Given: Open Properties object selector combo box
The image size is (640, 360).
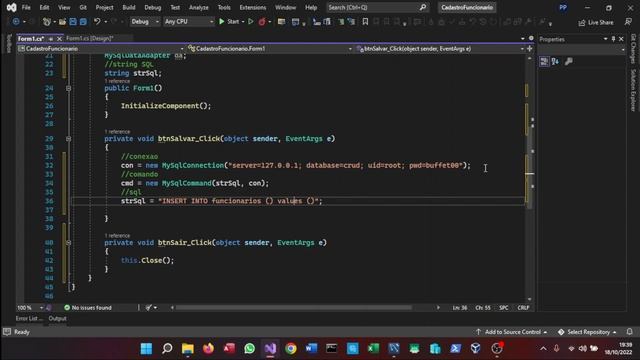Looking at the screenshot, I should pyautogui.click(x=582, y=49).
